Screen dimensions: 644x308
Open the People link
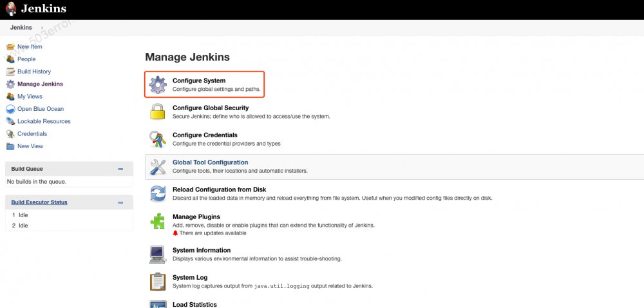pos(26,59)
